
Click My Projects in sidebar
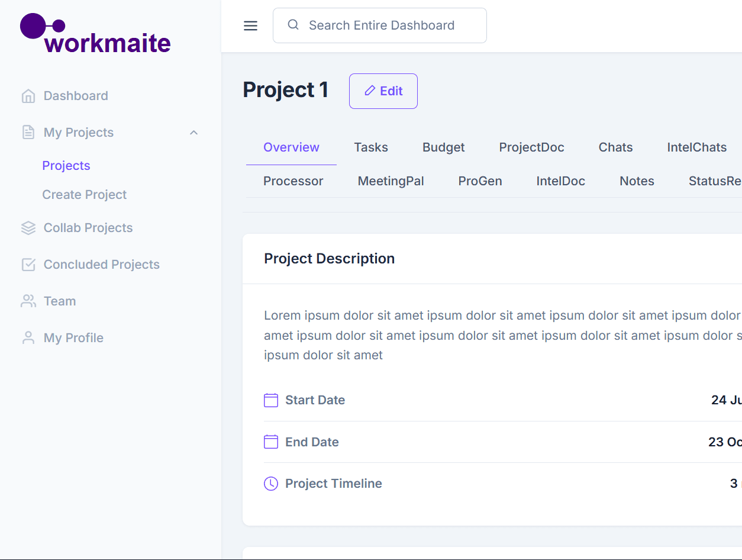click(79, 133)
